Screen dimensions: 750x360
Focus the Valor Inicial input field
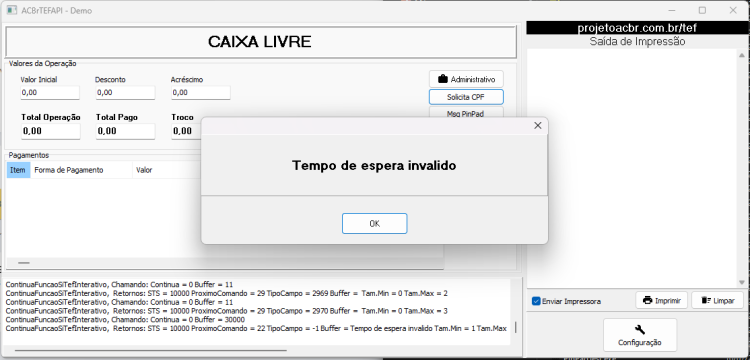(50, 93)
